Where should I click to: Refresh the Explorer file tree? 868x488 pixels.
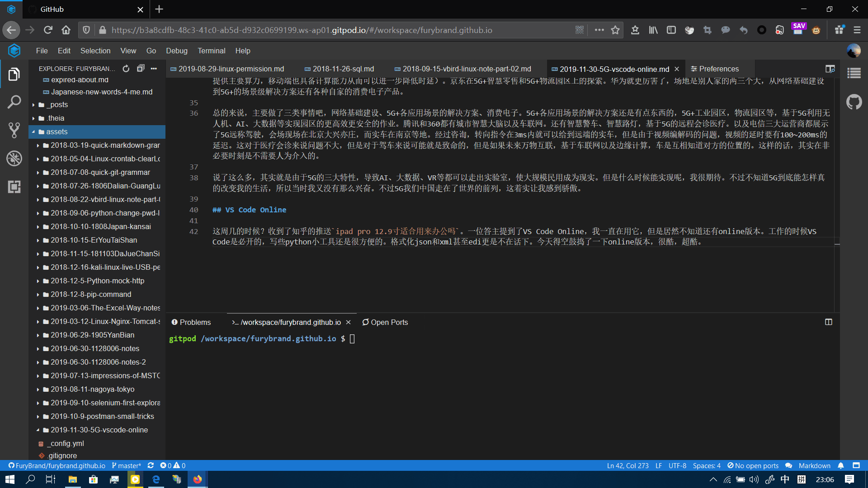(126, 68)
